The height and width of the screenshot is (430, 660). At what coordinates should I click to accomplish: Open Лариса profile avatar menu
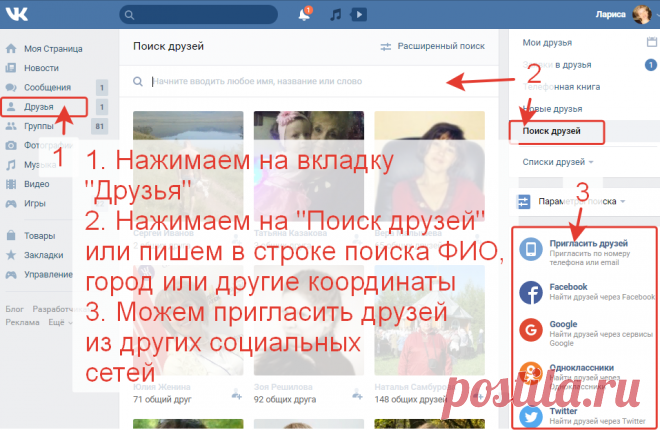pos(642,15)
